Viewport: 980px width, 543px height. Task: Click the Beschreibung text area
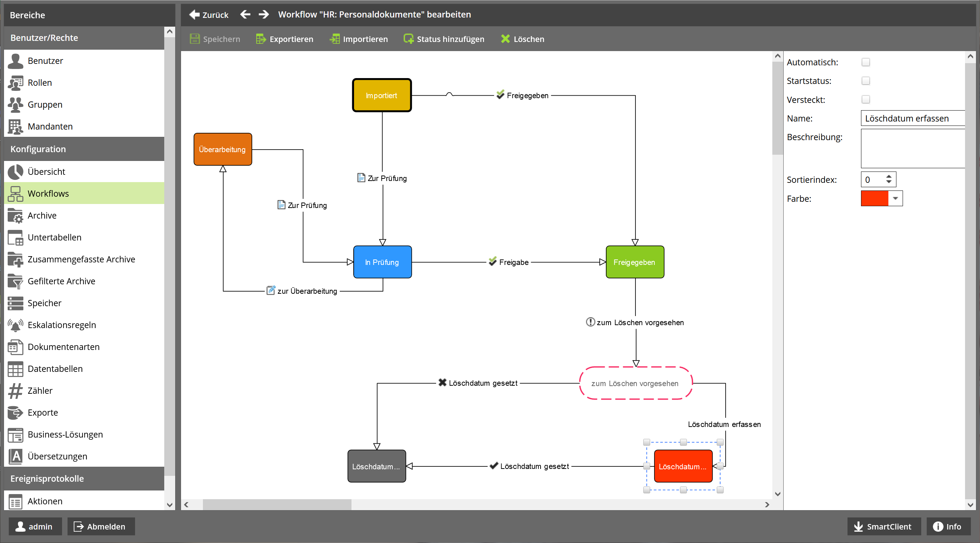pos(913,149)
